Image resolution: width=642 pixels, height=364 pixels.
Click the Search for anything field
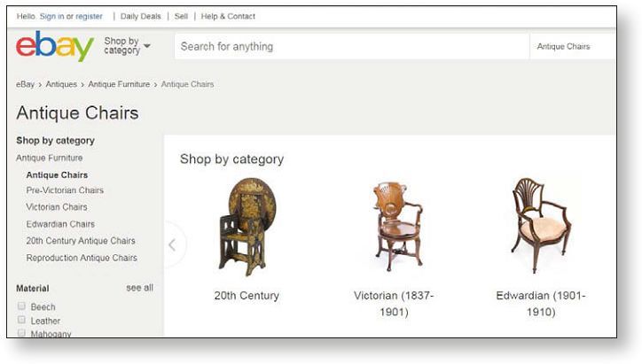[x=350, y=47]
